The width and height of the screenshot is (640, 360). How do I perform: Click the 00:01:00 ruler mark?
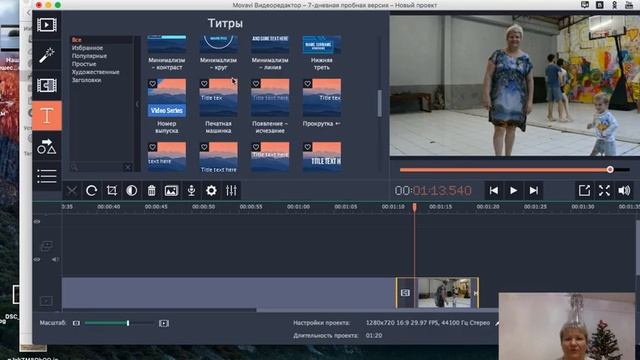[298, 207]
